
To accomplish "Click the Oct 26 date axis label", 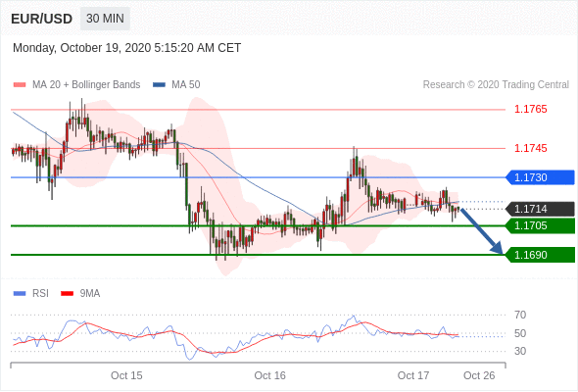I will point(479,375).
